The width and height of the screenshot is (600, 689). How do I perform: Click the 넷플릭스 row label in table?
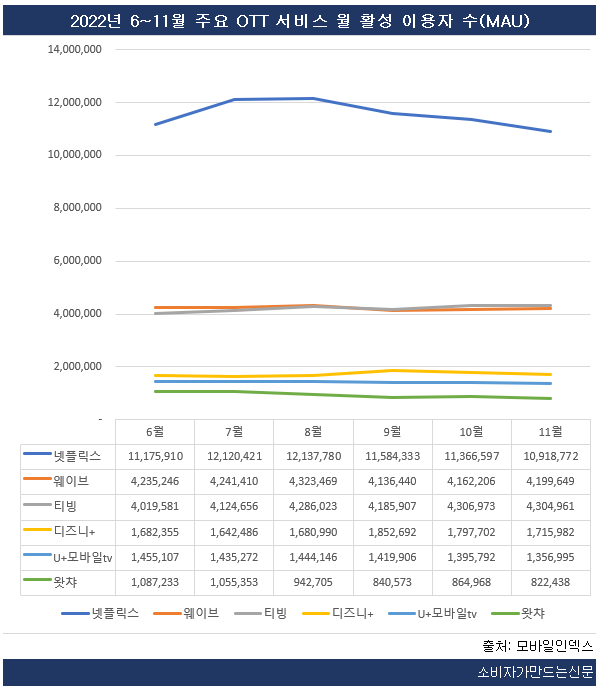[77, 457]
